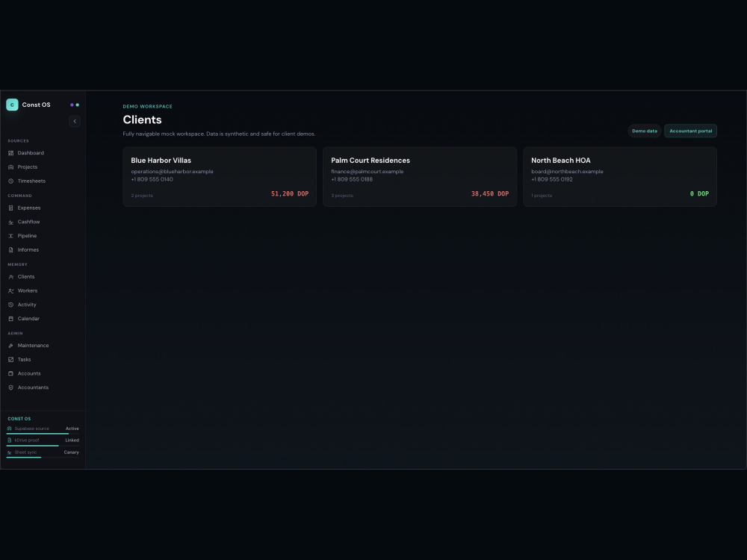
Task: Click the 'Active' status label
Action: [72, 429]
